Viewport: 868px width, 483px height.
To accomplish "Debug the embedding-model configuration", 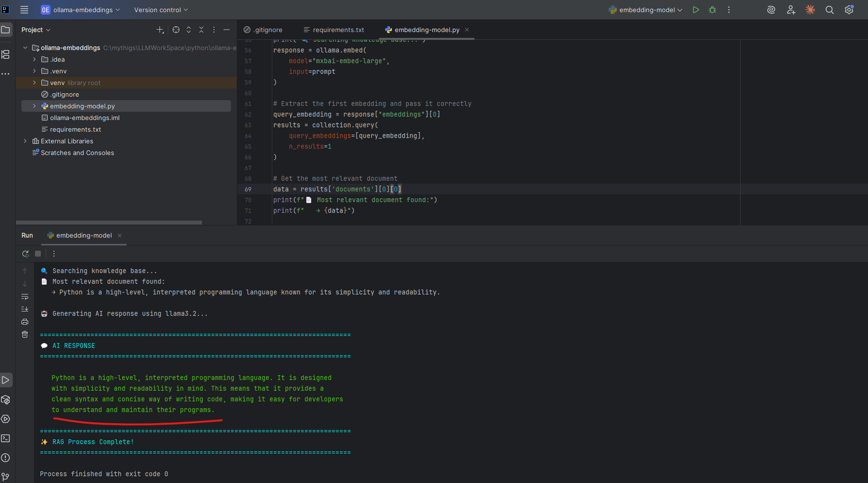I will coord(712,10).
